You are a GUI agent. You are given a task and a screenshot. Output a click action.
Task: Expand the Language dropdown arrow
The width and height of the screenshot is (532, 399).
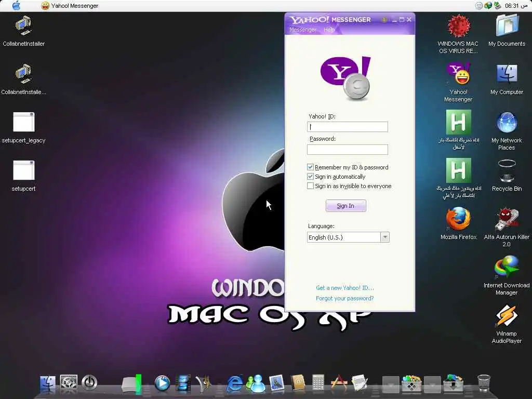[385, 237]
